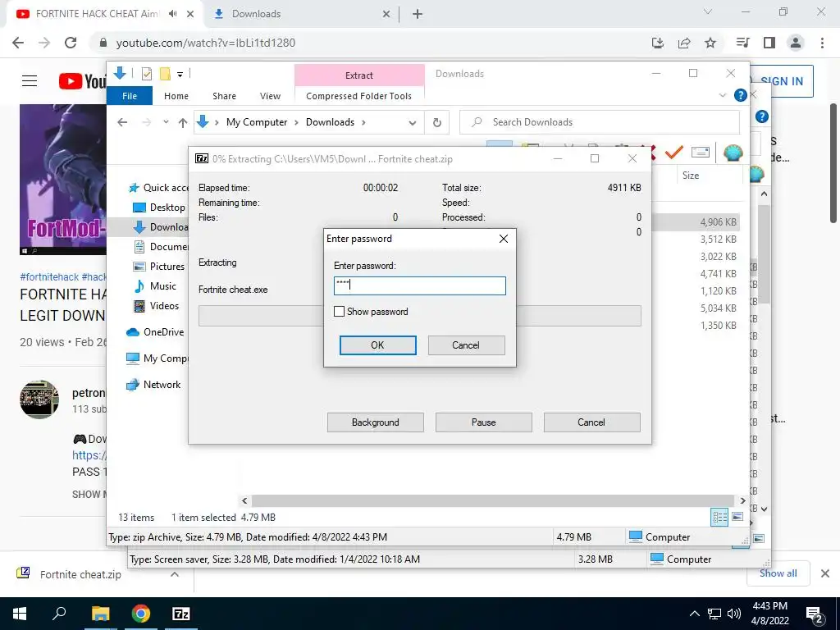Collapse the File Explorer ribbon

(722, 95)
